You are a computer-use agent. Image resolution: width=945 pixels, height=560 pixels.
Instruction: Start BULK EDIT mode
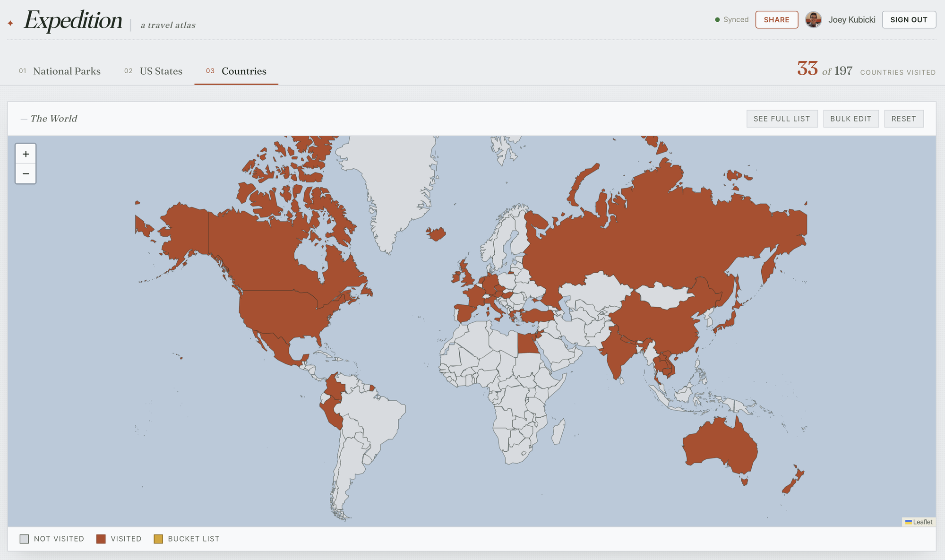point(851,119)
